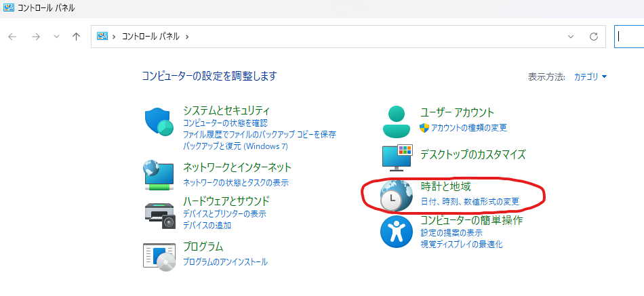Open 日付、時刻、数値形式の変更 link
Viewport: 644px width, 296px height.
click(470, 201)
